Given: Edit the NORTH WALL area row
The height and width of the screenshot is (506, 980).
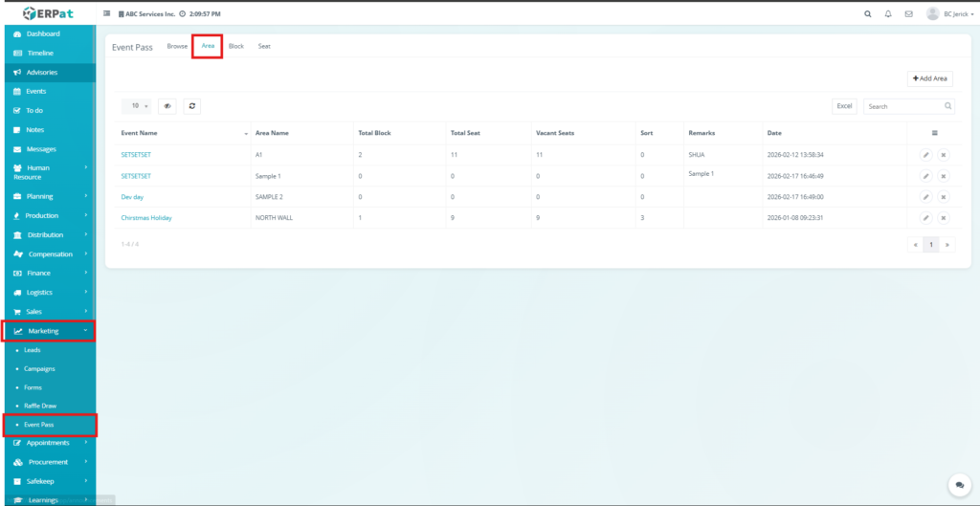Looking at the screenshot, I should pos(925,218).
